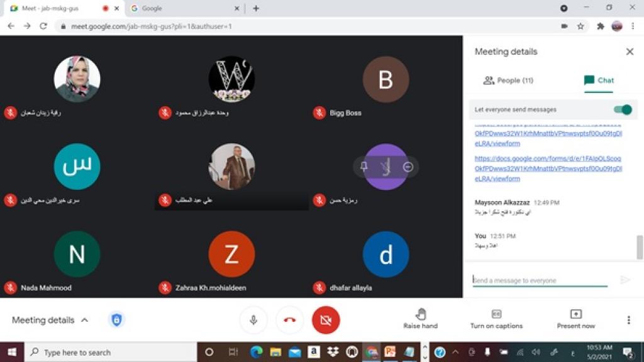The width and height of the screenshot is (644, 362).
Task: Click the Send a message input field
Action: (540, 280)
